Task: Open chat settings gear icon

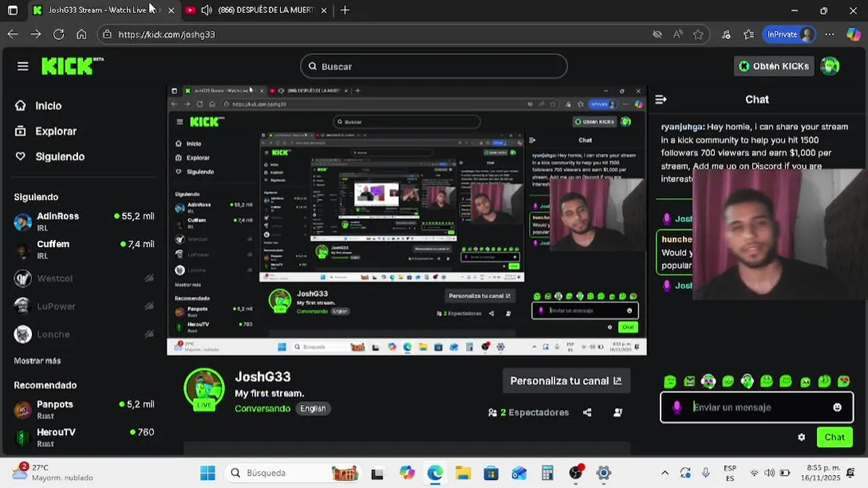Action: (802, 437)
